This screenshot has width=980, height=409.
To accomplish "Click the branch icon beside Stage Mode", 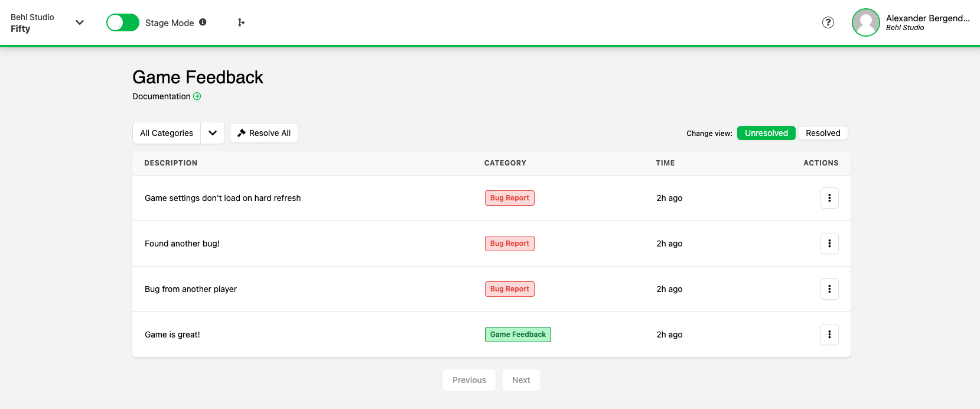I will pos(241,22).
